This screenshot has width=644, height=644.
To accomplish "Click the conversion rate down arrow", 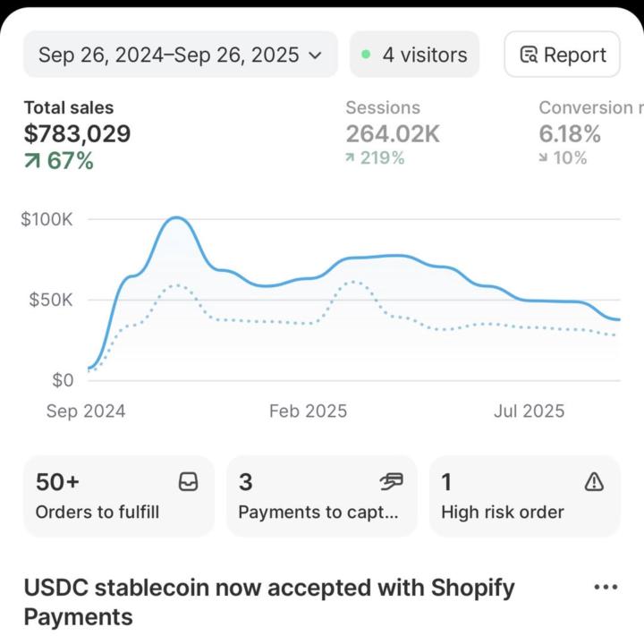I will point(544,158).
